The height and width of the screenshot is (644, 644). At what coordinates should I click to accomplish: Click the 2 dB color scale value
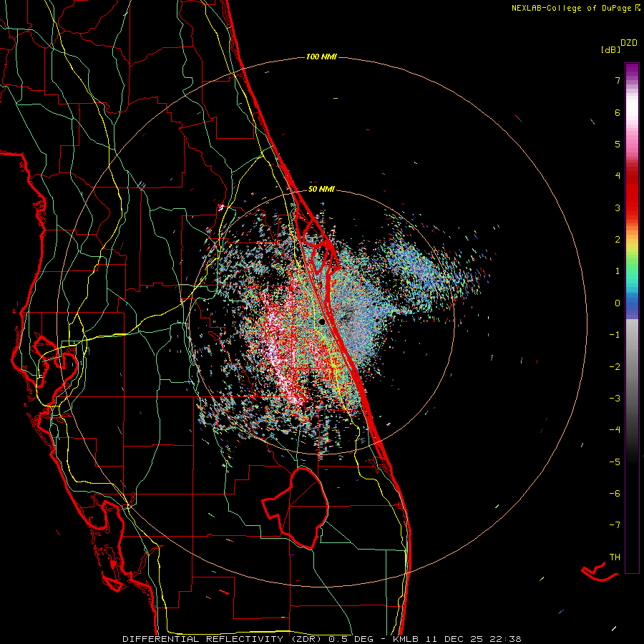click(618, 240)
